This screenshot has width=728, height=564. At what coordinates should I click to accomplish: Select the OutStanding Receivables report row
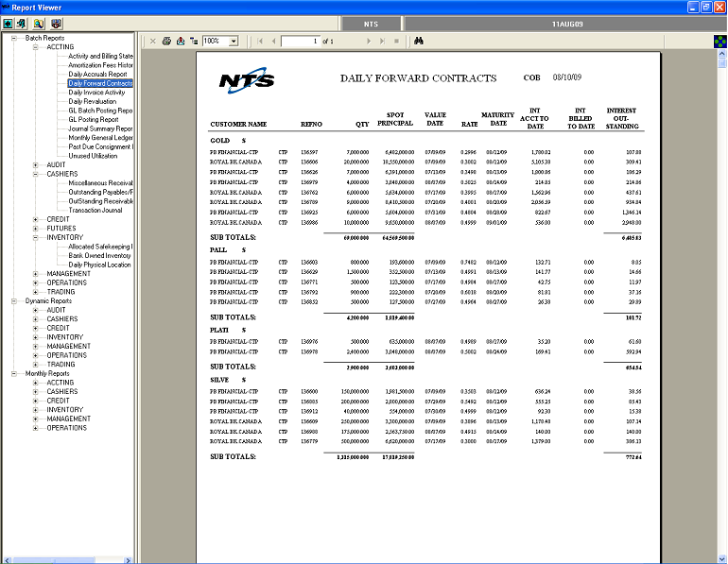[x=100, y=201]
